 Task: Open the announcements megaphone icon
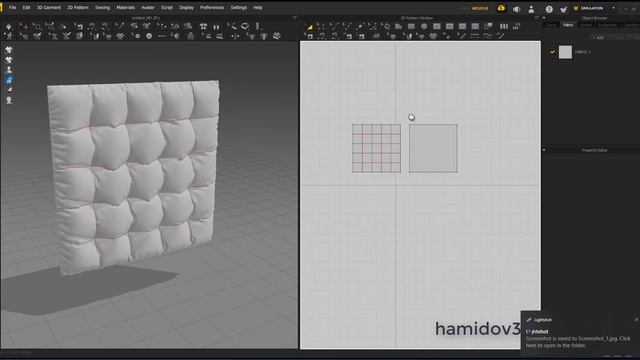coord(516,8)
